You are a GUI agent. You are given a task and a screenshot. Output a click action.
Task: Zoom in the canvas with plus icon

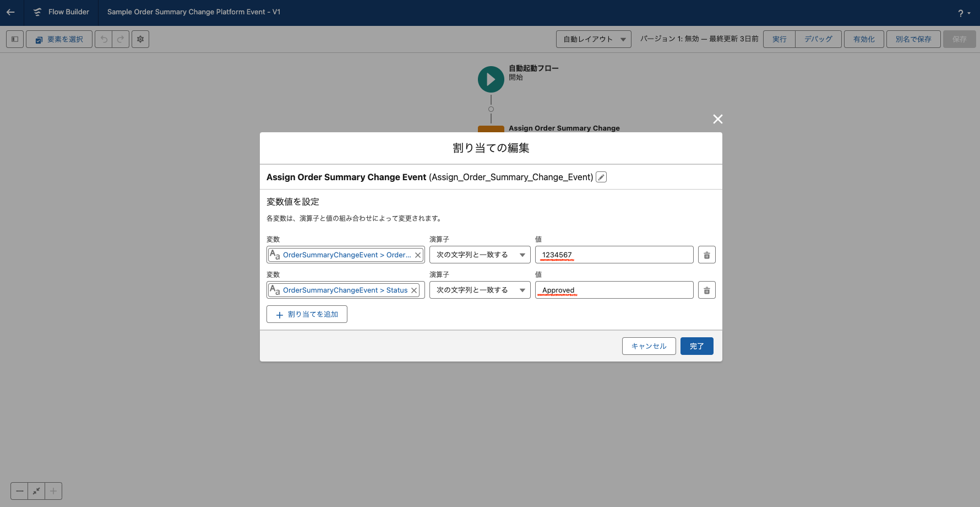coord(53,491)
